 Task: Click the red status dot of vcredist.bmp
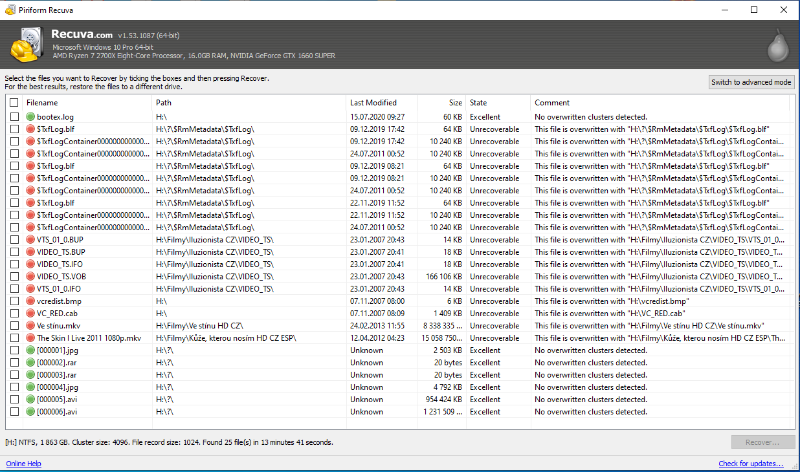pyautogui.click(x=31, y=301)
